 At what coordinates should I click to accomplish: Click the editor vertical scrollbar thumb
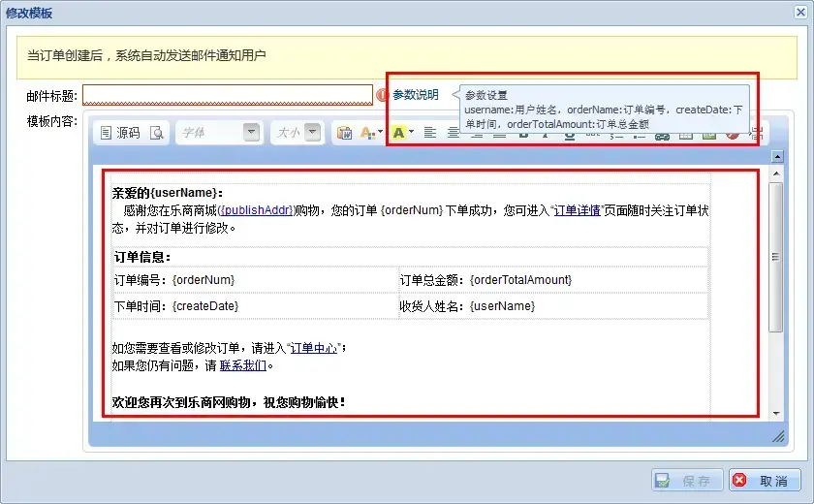point(775,257)
